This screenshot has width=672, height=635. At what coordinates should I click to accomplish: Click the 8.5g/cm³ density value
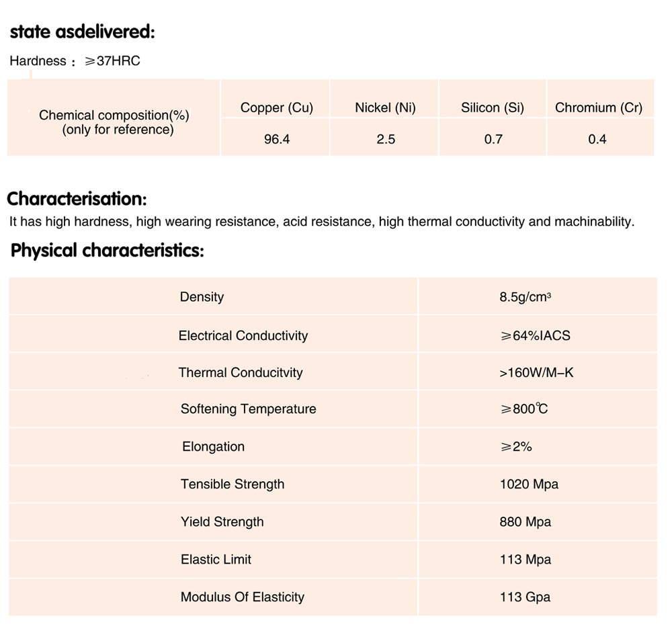[x=526, y=297]
